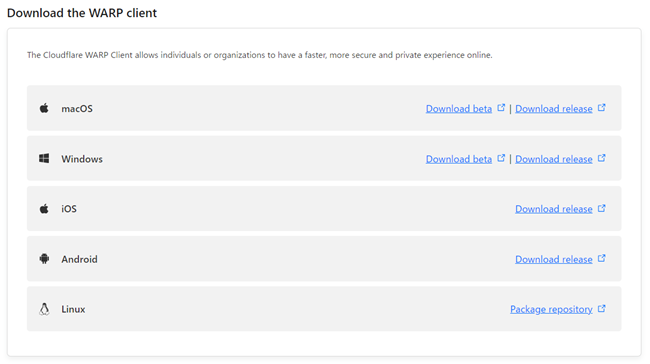Open the Windows Download release link

(x=553, y=159)
